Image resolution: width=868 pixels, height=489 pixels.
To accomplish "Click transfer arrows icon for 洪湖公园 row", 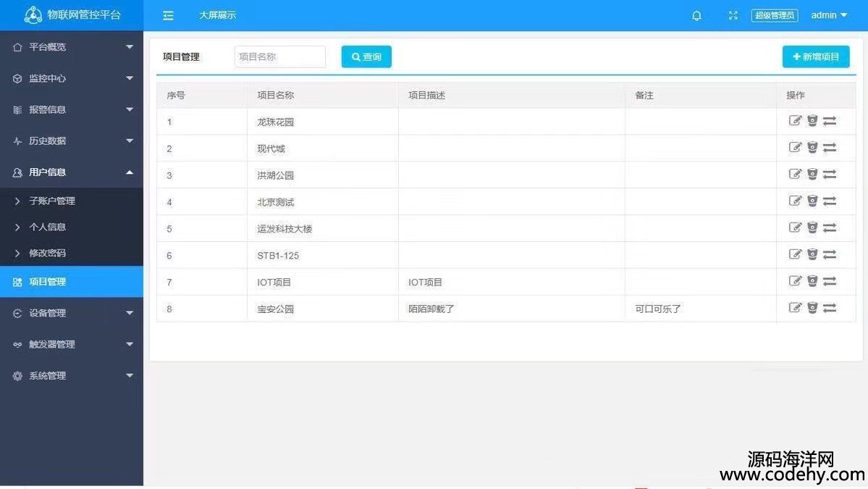I will tap(830, 175).
